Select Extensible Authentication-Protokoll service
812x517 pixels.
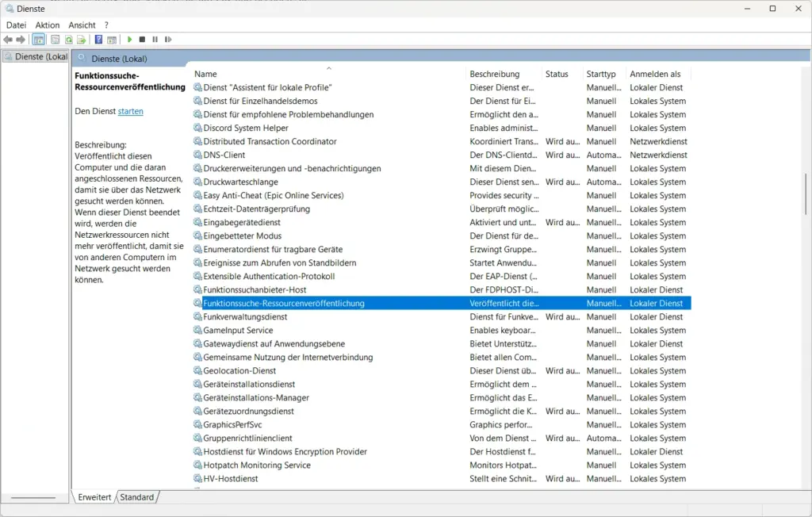(x=442, y=276)
